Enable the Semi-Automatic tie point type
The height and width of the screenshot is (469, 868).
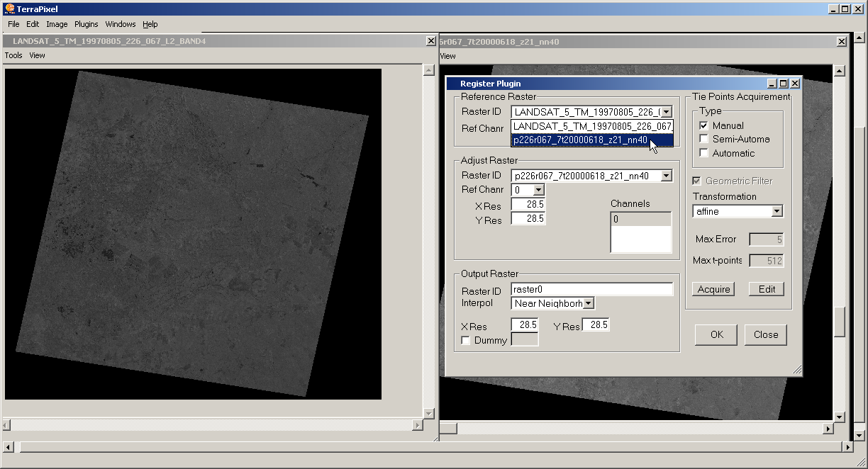click(x=703, y=140)
